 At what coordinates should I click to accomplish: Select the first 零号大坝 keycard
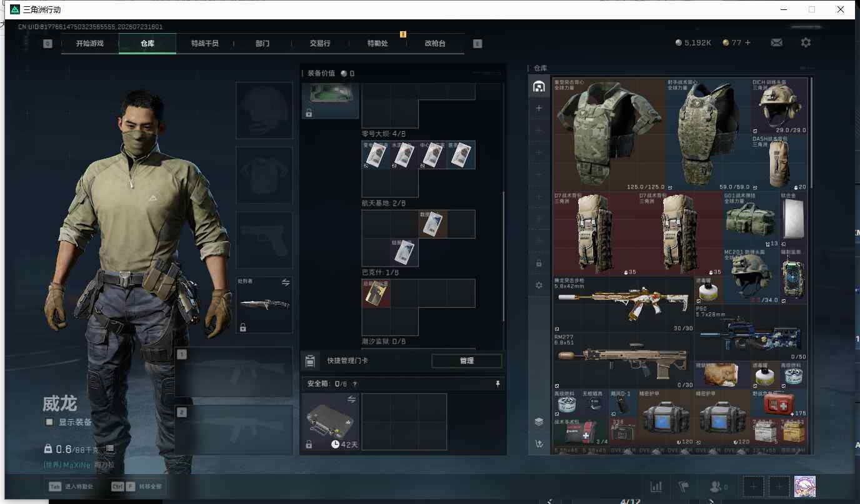(x=376, y=155)
